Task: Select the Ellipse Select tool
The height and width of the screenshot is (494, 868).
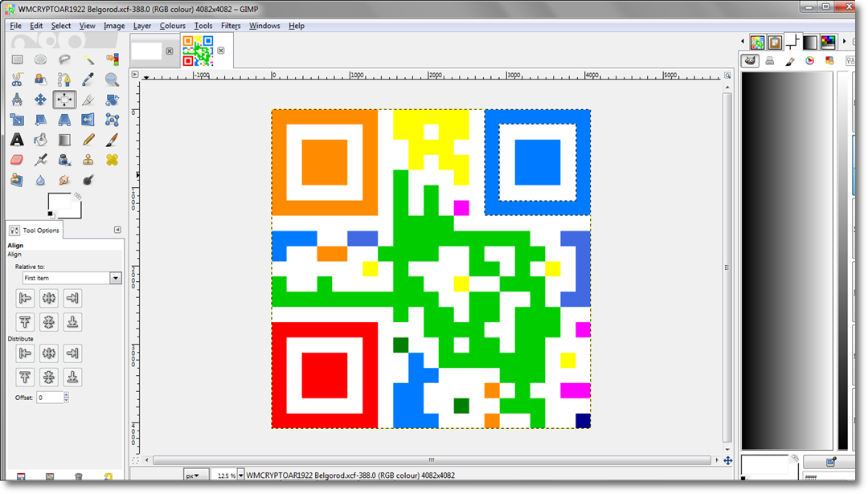Action: [40, 59]
